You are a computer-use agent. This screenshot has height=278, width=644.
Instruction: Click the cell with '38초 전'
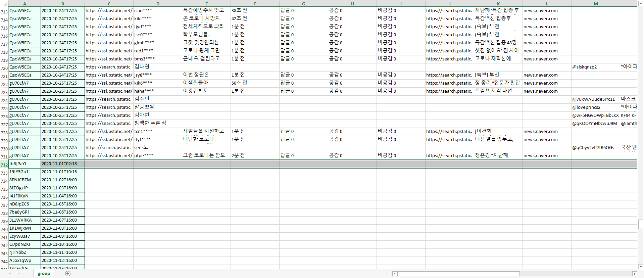(255, 11)
